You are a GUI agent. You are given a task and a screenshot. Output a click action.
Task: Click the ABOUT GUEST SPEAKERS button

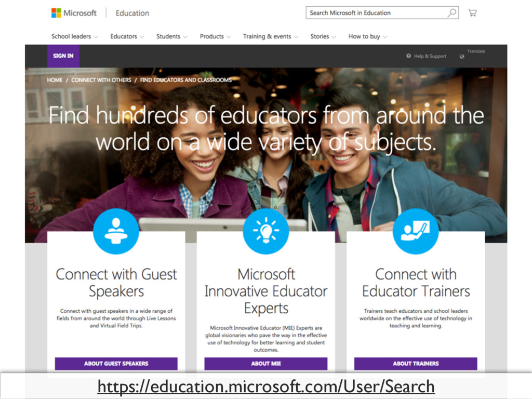(x=116, y=364)
